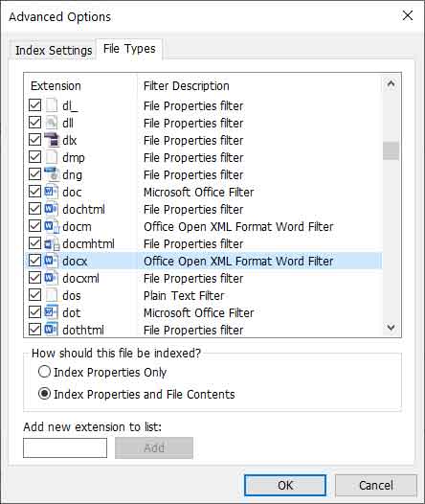Uncheck the dng extension checkbox

34,174
